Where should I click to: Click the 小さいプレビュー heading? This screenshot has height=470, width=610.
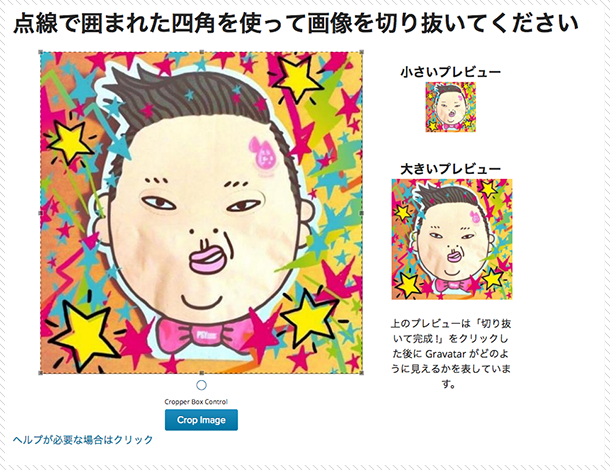coord(450,72)
